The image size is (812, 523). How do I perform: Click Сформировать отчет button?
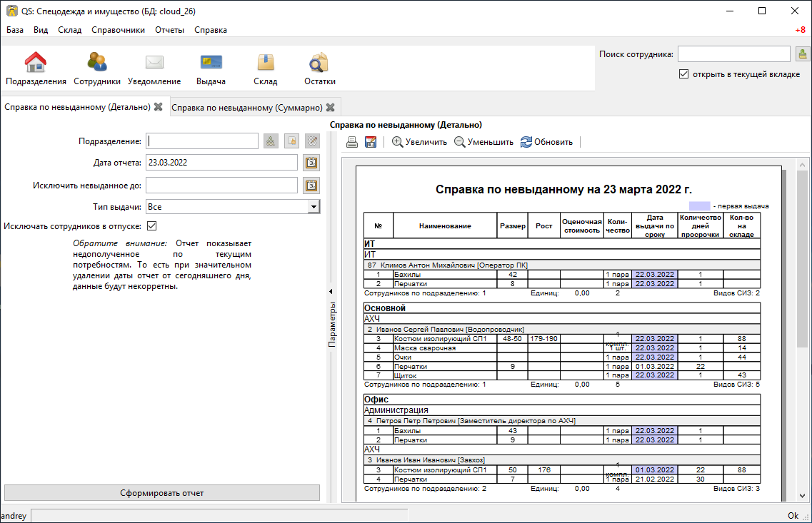(x=162, y=493)
